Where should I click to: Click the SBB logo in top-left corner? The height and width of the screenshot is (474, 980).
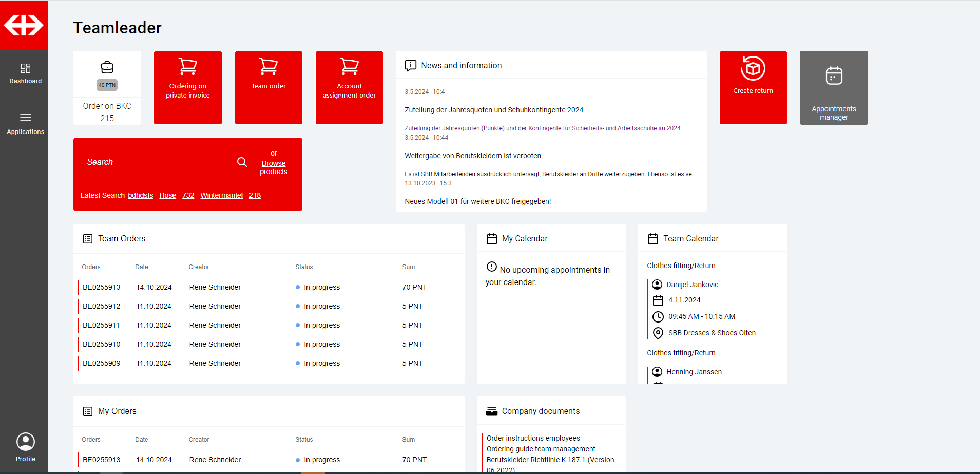24,25
